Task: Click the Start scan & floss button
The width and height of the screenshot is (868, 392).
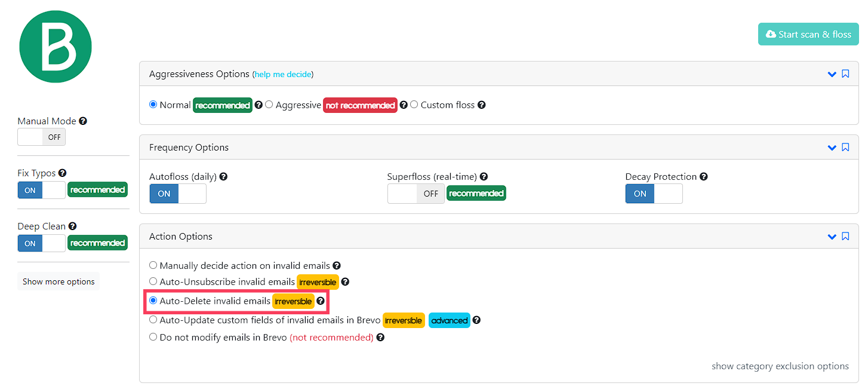Action: coord(808,34)
